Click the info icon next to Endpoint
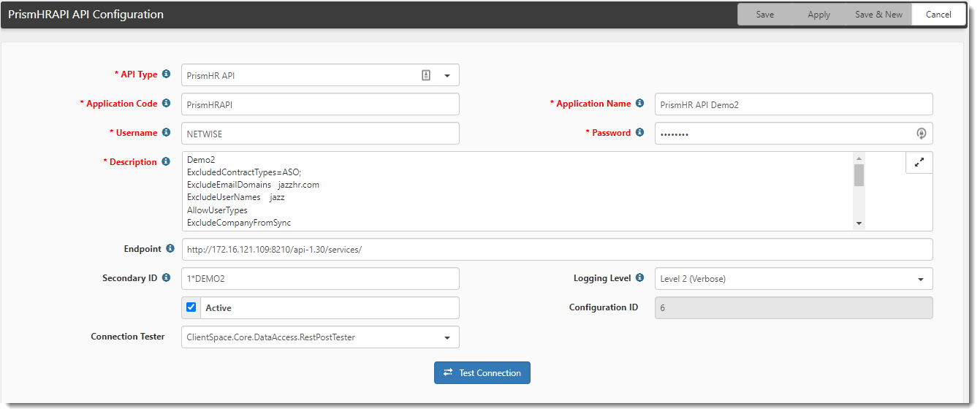 pyautogui.click(x=170, y=249)
